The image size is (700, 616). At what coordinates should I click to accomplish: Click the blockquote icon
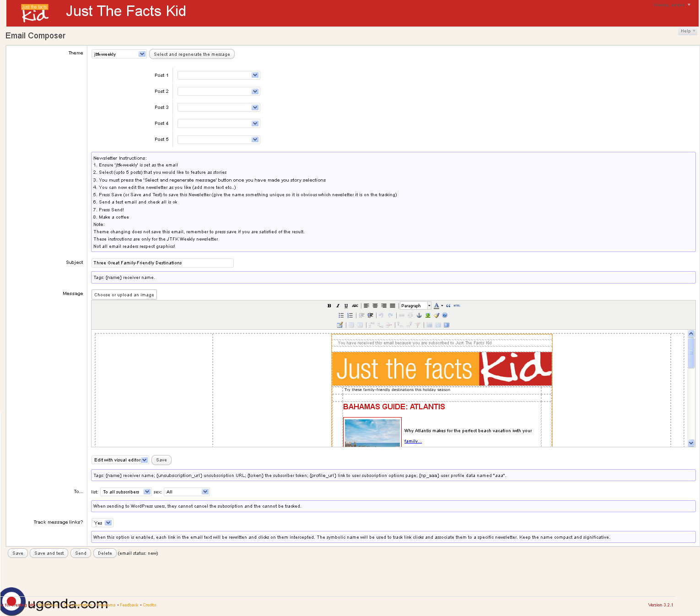point(448,306)
